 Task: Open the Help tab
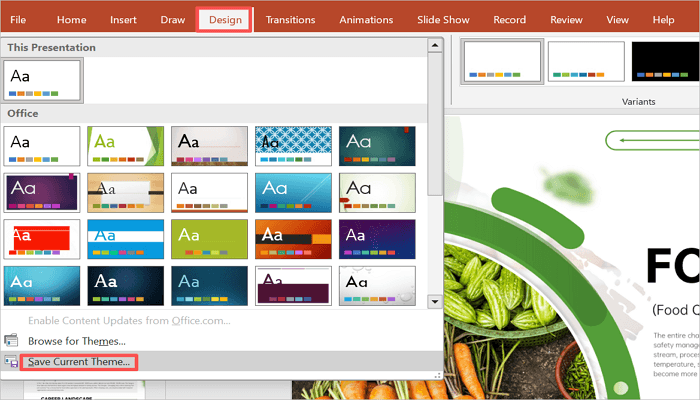663,20
